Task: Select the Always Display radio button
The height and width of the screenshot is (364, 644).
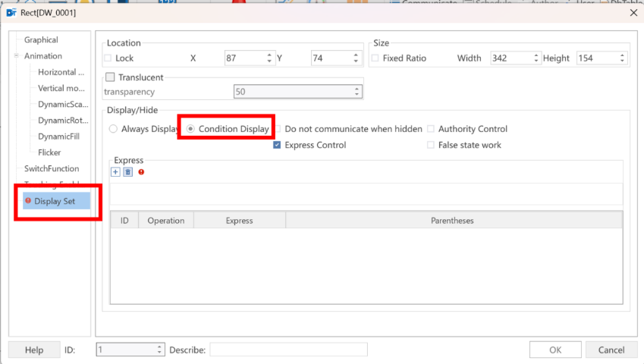Action: [113, 129]
